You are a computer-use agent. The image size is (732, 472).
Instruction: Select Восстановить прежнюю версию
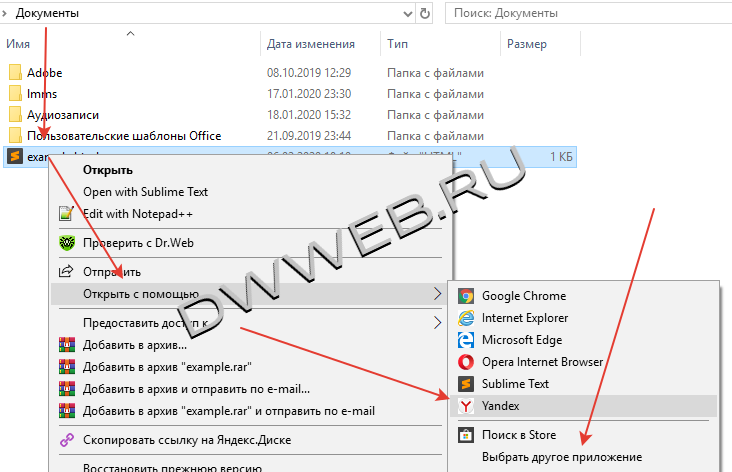[x=172, y=467]
